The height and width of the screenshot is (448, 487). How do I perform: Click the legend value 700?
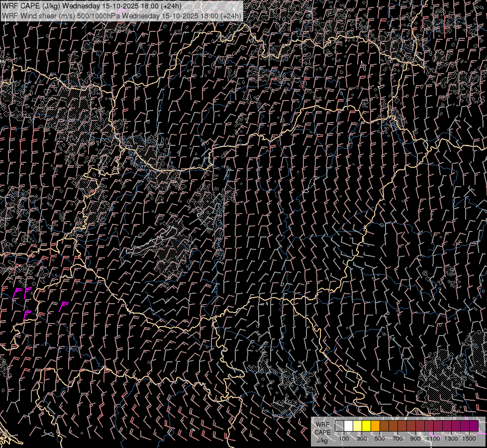[x=397, y=439]
